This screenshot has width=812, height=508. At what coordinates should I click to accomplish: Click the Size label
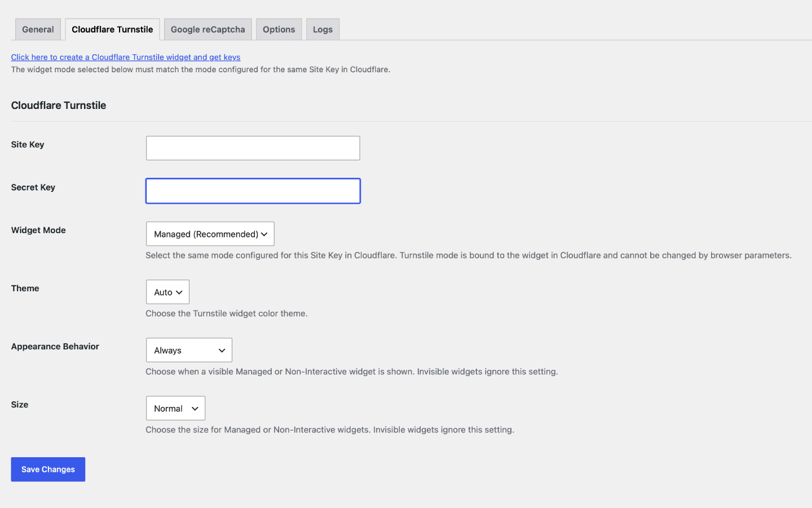[20, 405]
